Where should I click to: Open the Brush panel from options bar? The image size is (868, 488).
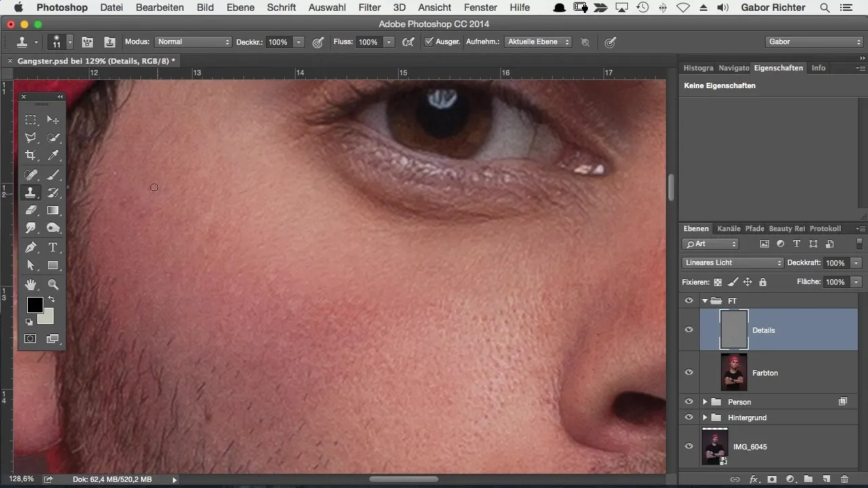(87, 42)
